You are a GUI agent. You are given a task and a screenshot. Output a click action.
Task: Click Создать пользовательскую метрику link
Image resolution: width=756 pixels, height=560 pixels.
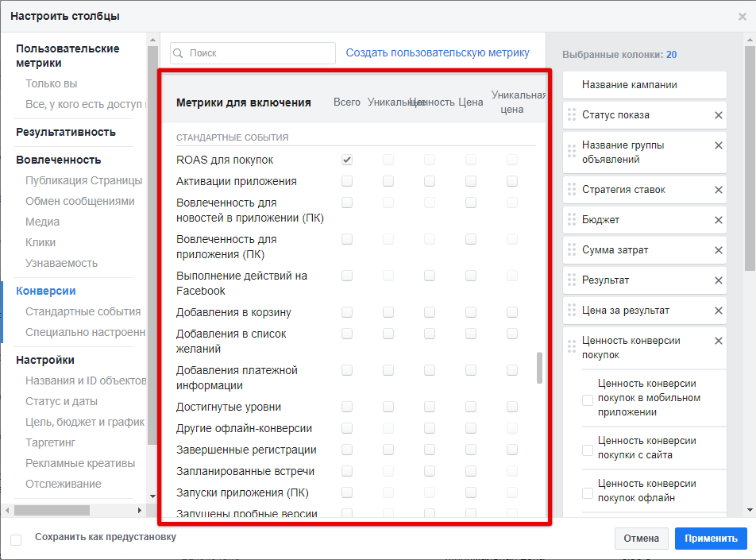pos(438,52)
